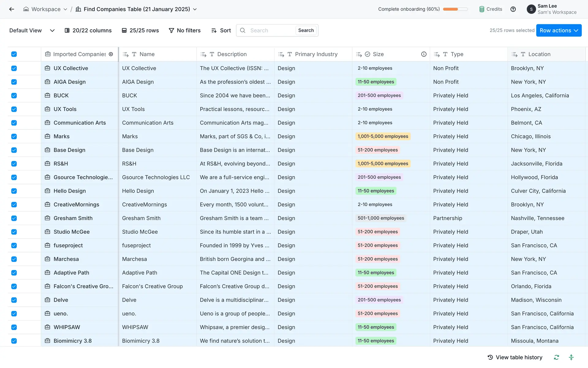The height and width of the screenshot is (368, 588).
Task: Uncheck the UX Collective row checkbox
Action: (x=14, y=68)
